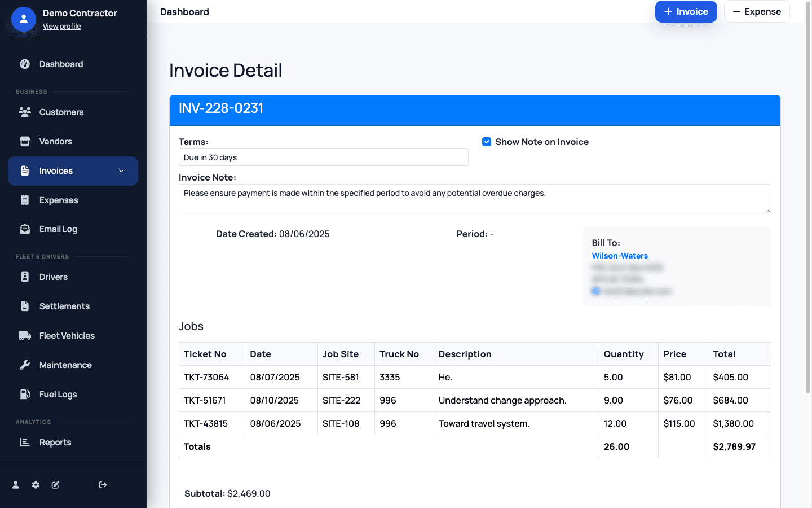Image resolution: width=812 pixels, height=508 pixels.
Task: Click the Settlements document icon
Action: coord(25,306)
